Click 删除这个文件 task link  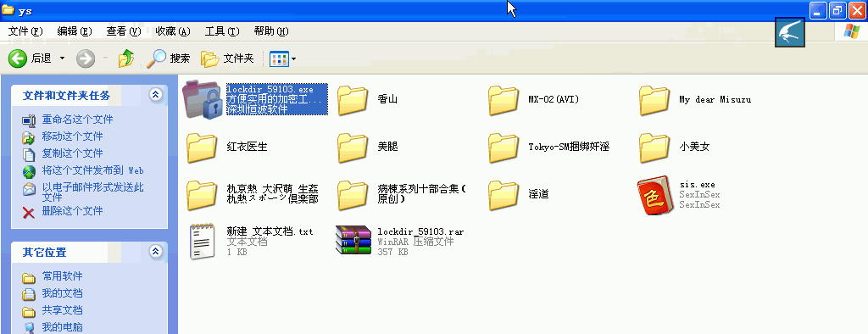click(x=72, y=211)
